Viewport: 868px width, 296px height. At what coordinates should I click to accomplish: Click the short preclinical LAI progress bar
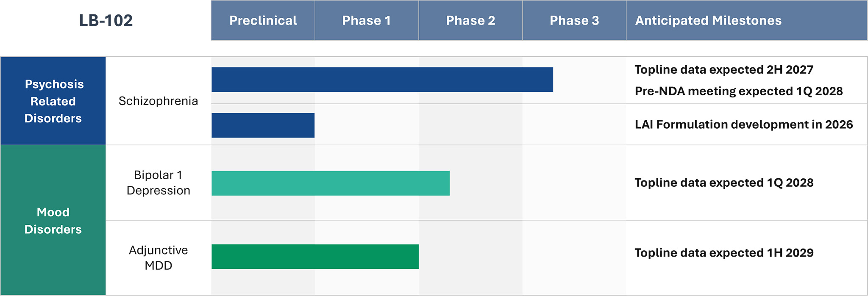tap(263, 125)
